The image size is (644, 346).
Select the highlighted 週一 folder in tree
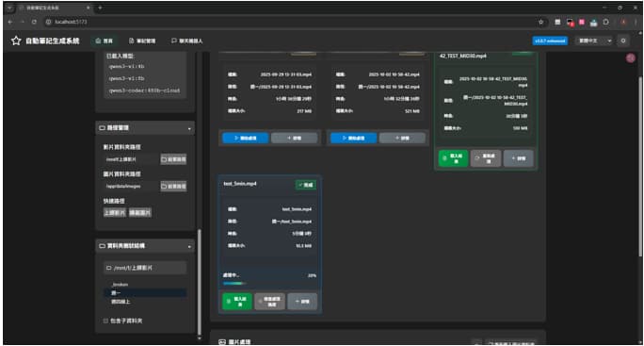click(145, 293)
